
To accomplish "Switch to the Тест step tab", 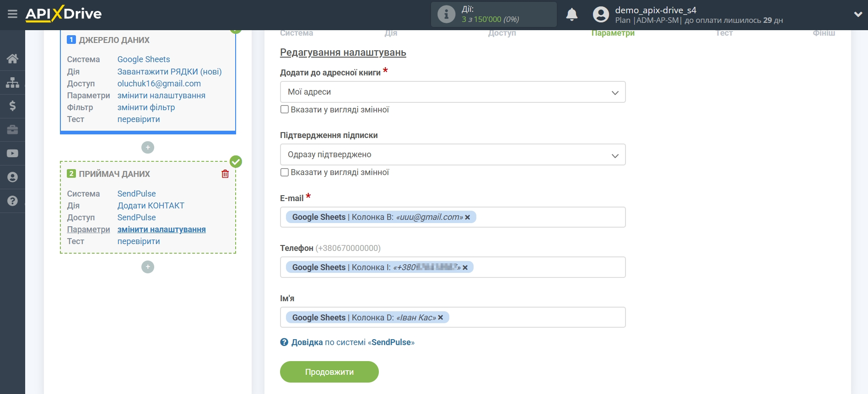I will click(724, 33).
